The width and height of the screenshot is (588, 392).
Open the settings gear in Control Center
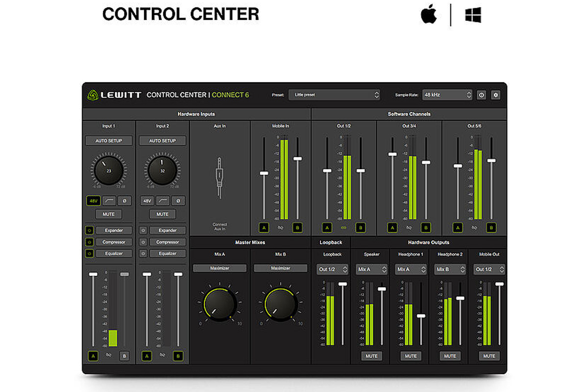(495, 95)
